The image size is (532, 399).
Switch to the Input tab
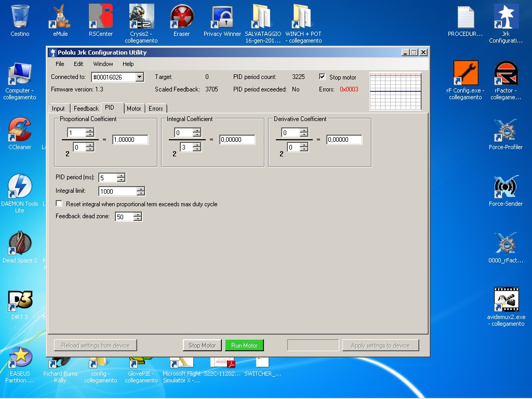click(x=58, y=108)
